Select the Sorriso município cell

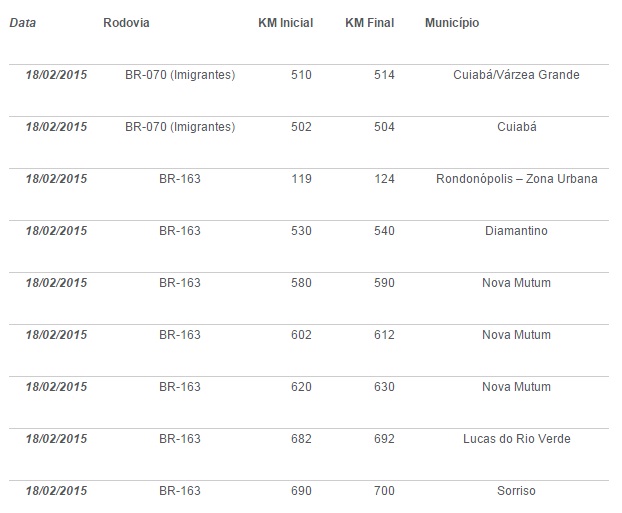pos(516,491)
